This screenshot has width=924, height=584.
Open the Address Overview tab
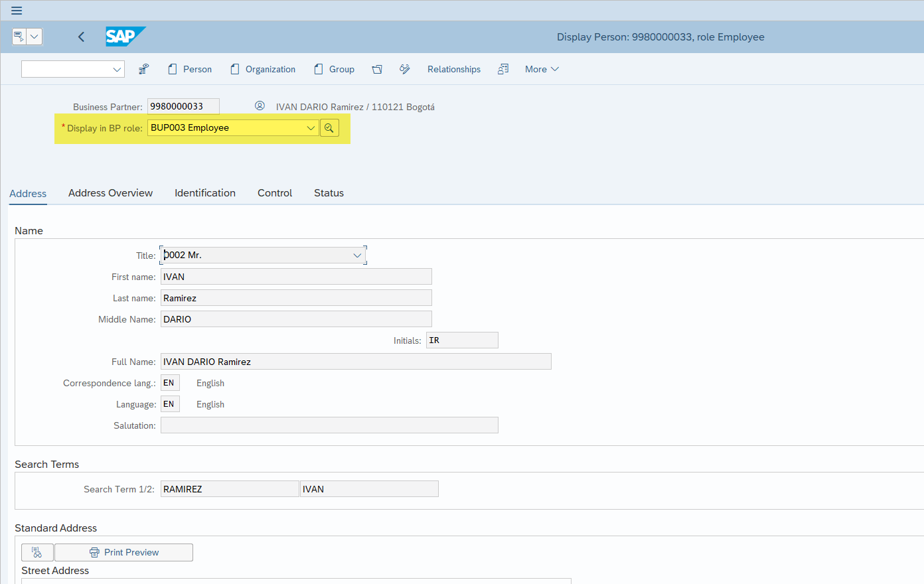coord(110,193)
